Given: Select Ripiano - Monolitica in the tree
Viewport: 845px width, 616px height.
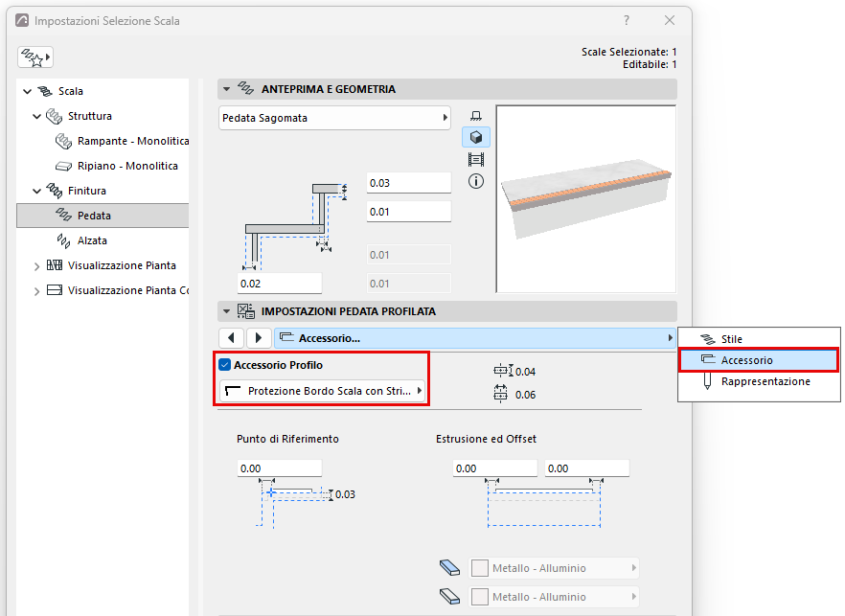Looking at the screenshot, I should click(x=117, y=166).
